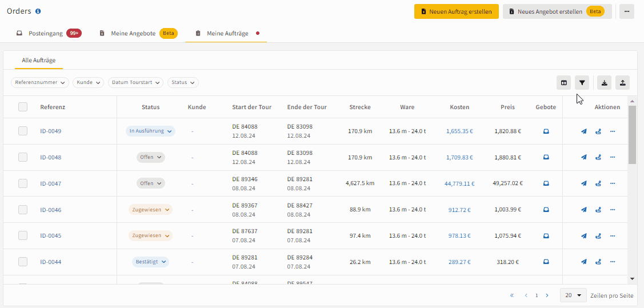Open more actions menu for ID-0044
The width and height of the screenshot is (644, 308).
613,262
